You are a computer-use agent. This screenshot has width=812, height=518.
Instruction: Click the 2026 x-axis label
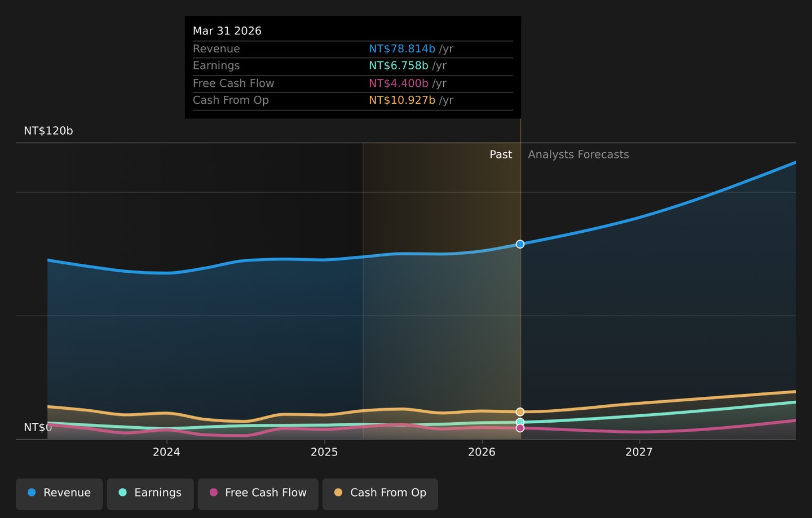pyautogui.click(x=482, y=452)
